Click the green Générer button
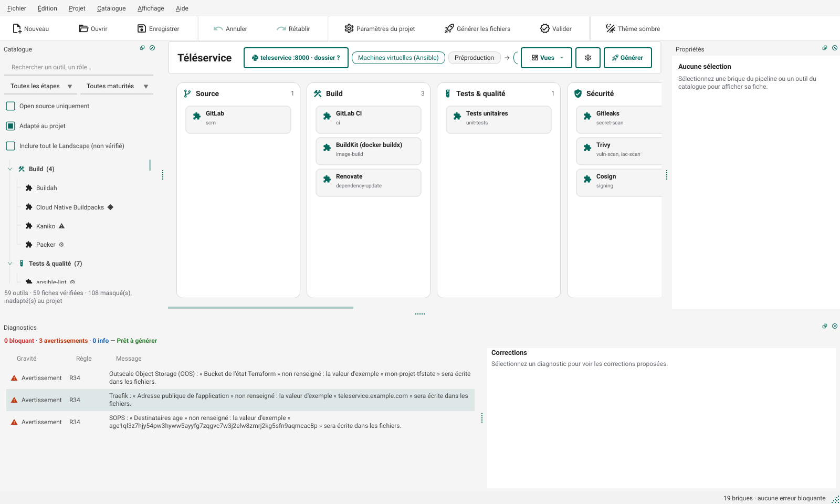This screenshot has height=504, width=840. coord(628,58)
